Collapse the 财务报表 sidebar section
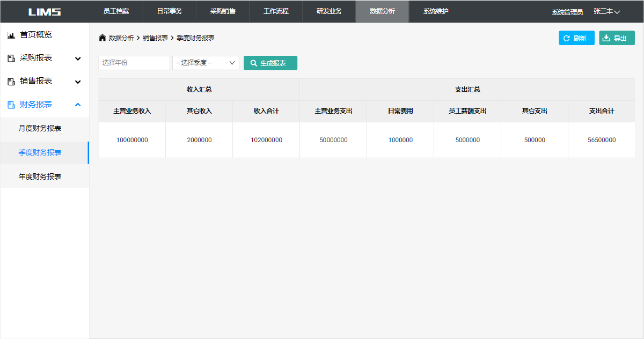Screen dimensions: 644x339 pos(78,105)
